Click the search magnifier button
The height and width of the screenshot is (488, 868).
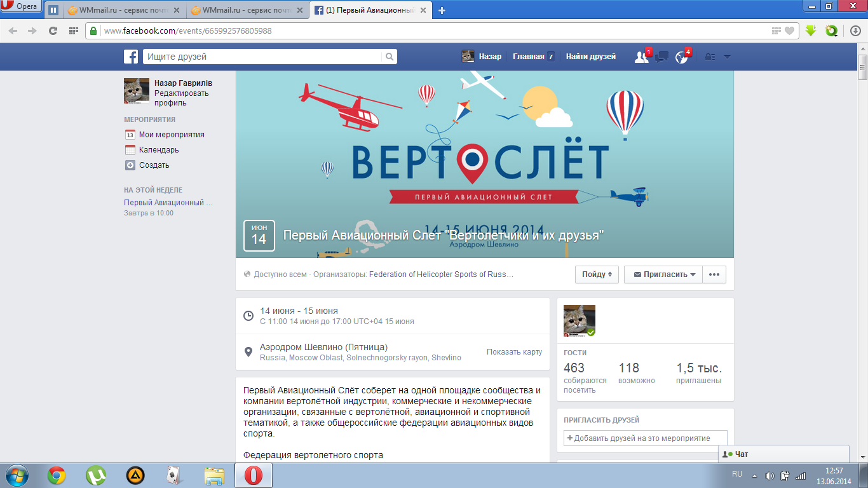(390, 57)
